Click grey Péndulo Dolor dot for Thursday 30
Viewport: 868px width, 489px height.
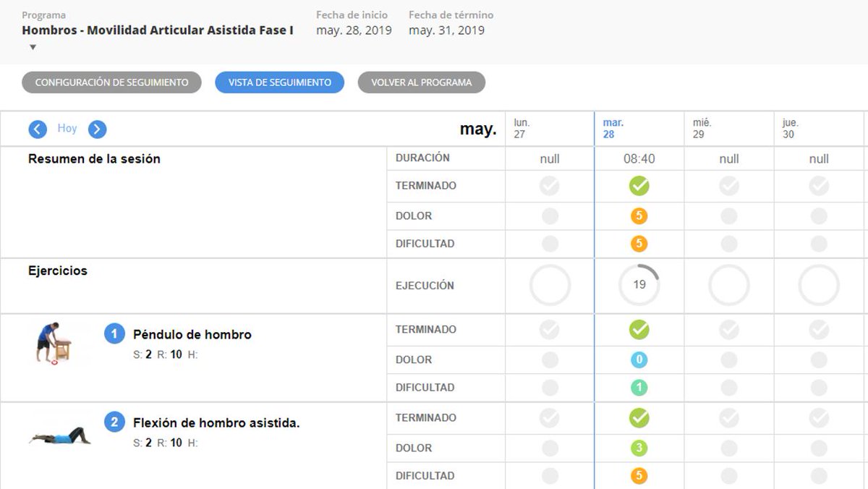pos(819,360)
